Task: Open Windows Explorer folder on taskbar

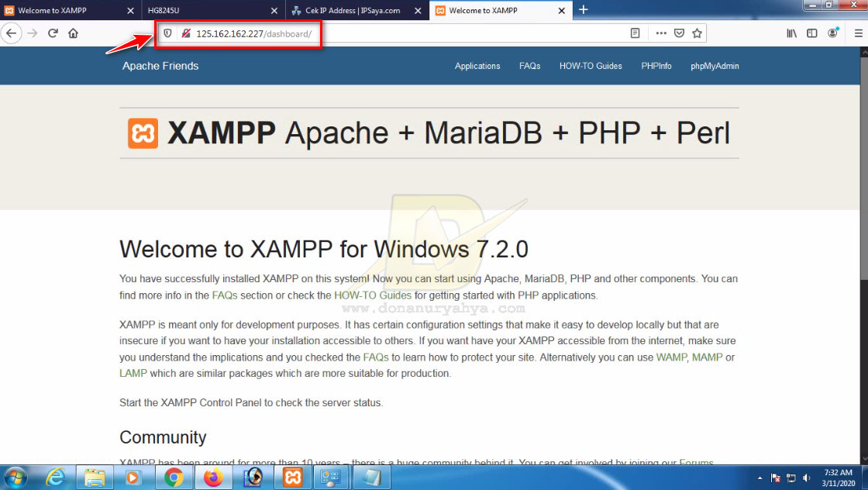Action: point(95,478)
